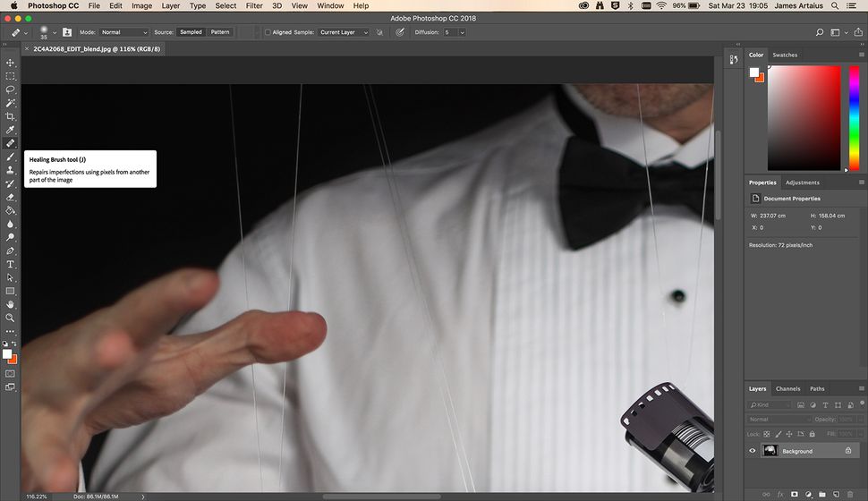Image resolution: width=868 pixels, height=501 pixels.
Task: Toggle lock transparent pixels
Action: (767, 434)
